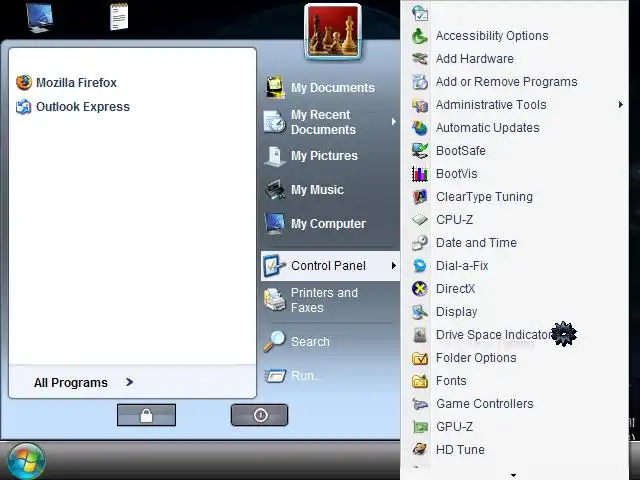The image size is (640, 480).
Task: Click the lock computer button
Action: click(147, 415)
